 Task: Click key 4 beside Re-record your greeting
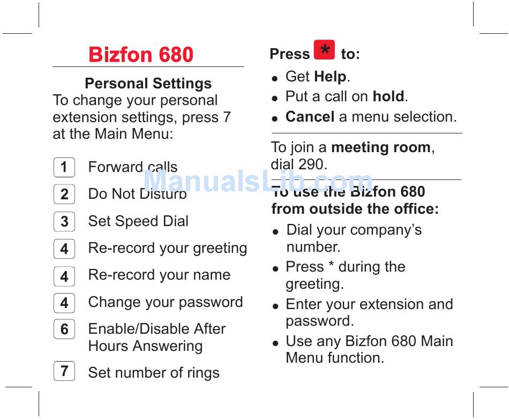tap(64, 249)
